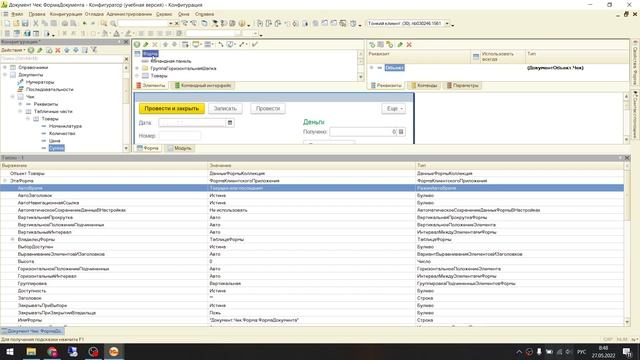Click Move Up arrow in form elements toolbar
Viewport: 640px width, 360px height.
pos(165,44)
